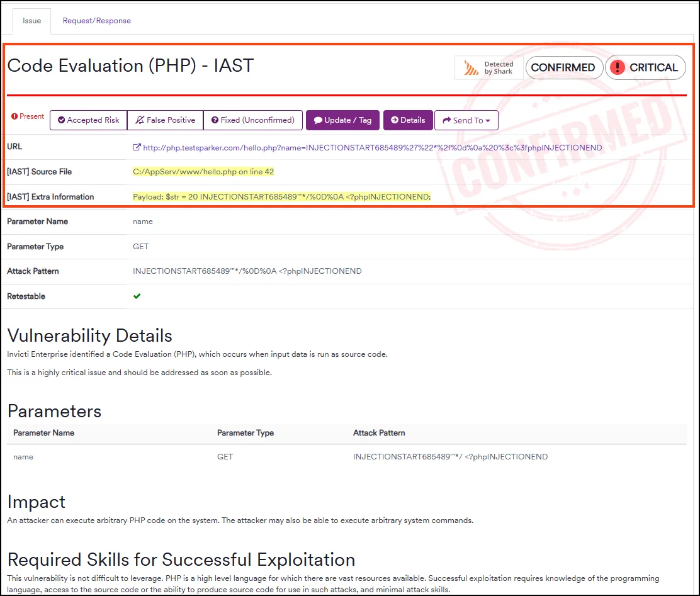Mark issue as Fixed (Unconfirmed)
700x596 pixels.
pos(252,120)
